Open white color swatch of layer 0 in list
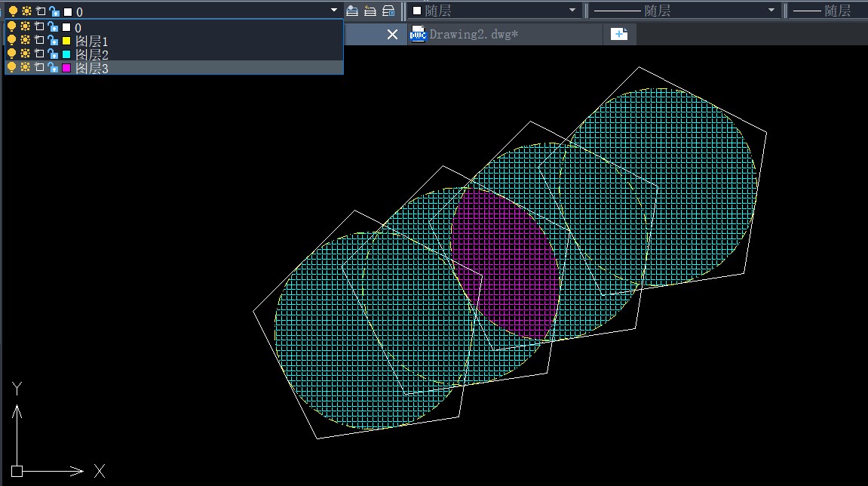This screenshot has width=868, height=486. pyautogui.click(x=66, y=27)
